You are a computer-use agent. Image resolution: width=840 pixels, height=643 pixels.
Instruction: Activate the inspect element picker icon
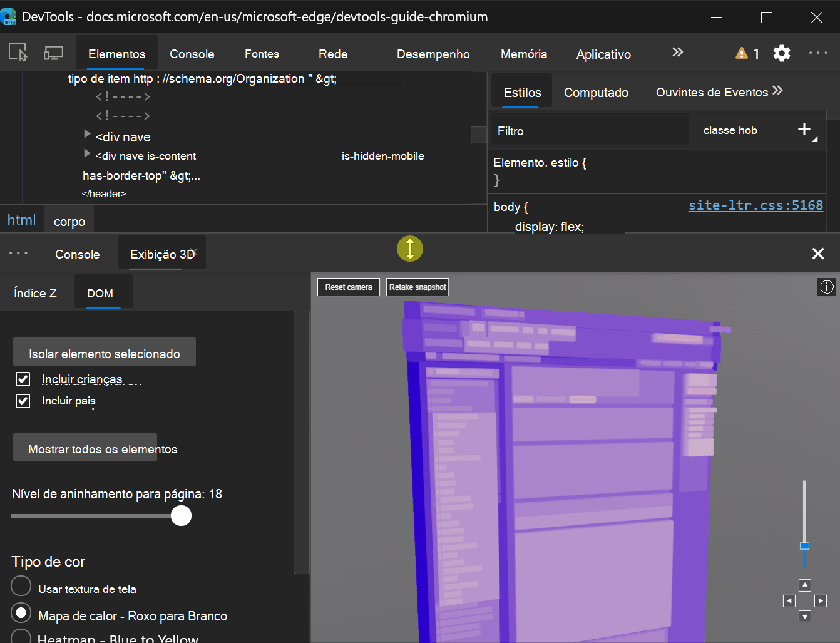tap(18, 53)
